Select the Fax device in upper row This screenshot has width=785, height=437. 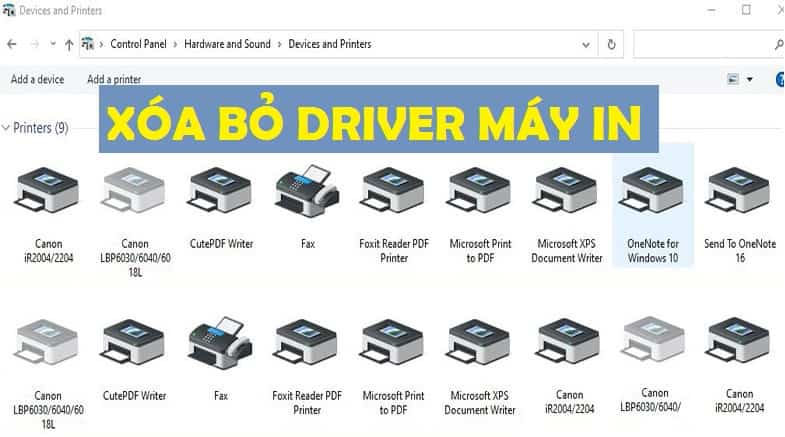307,208
